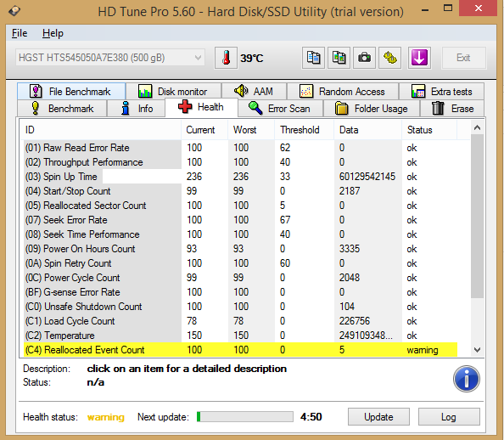Select the (C1) Load Cycle Count row
This screenshot has height=440, width=504.
pos(240,321)
